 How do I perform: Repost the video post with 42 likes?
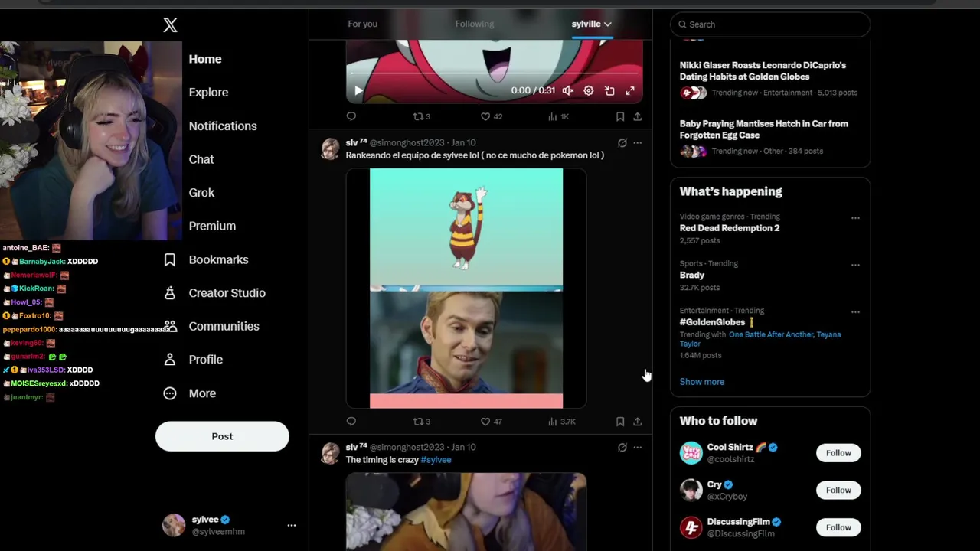(x=421, y=116)
